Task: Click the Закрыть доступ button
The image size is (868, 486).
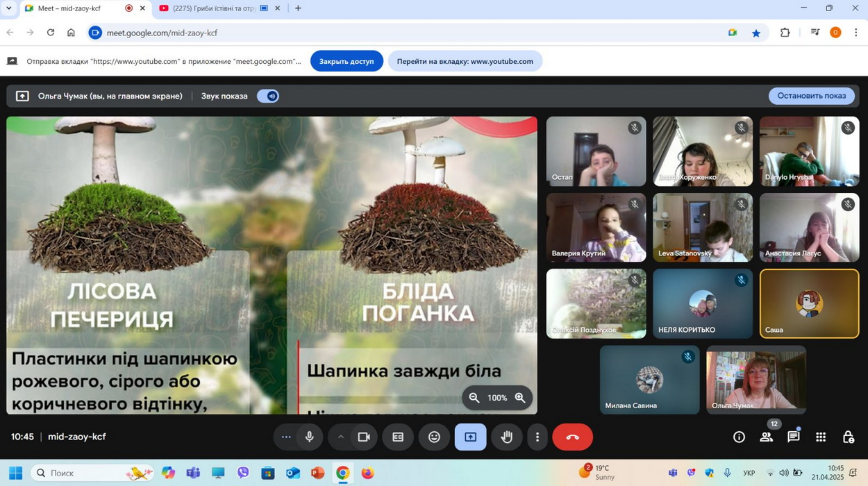Action: point(346,61)
